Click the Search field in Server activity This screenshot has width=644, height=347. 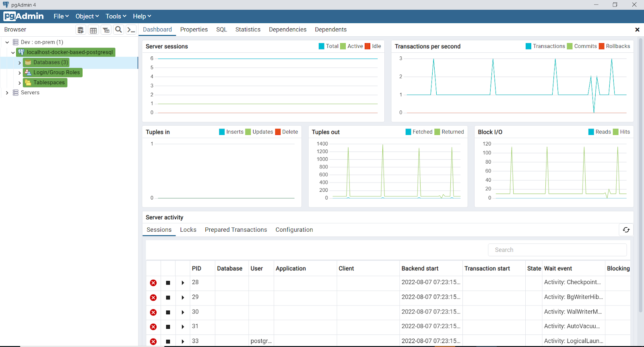(557, 250)
